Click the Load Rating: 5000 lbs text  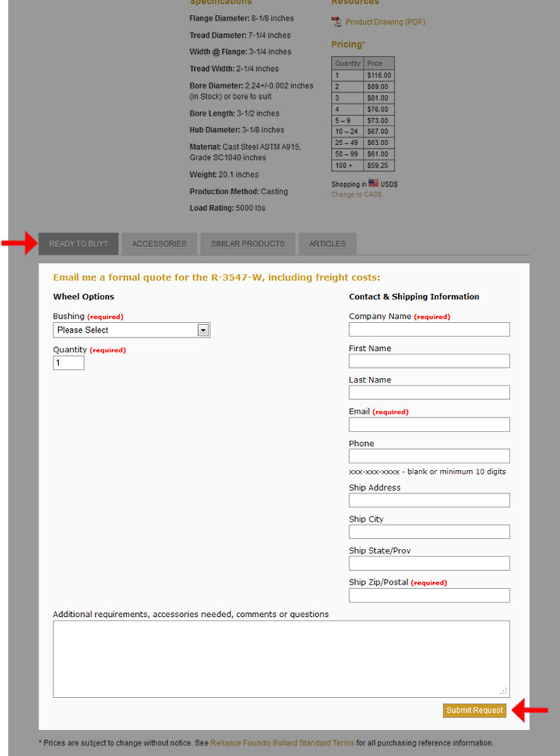pyautogui.click(x=227, y=209)
